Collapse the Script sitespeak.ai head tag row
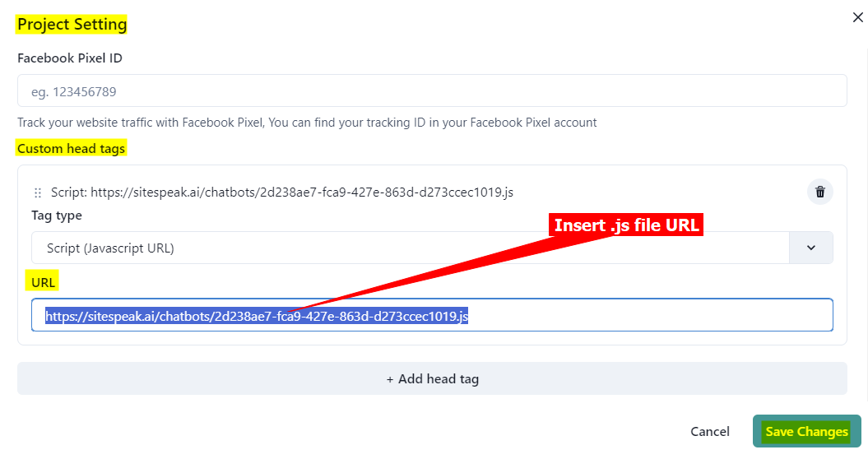Viewport: 868px width, 459px height. tap(281, 192)
